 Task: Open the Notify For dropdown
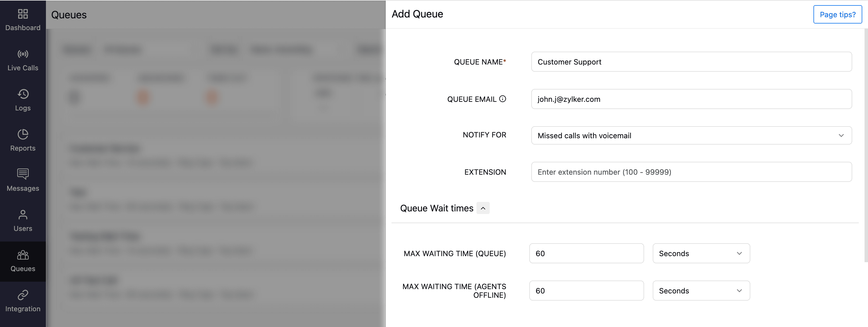[691, 135]
